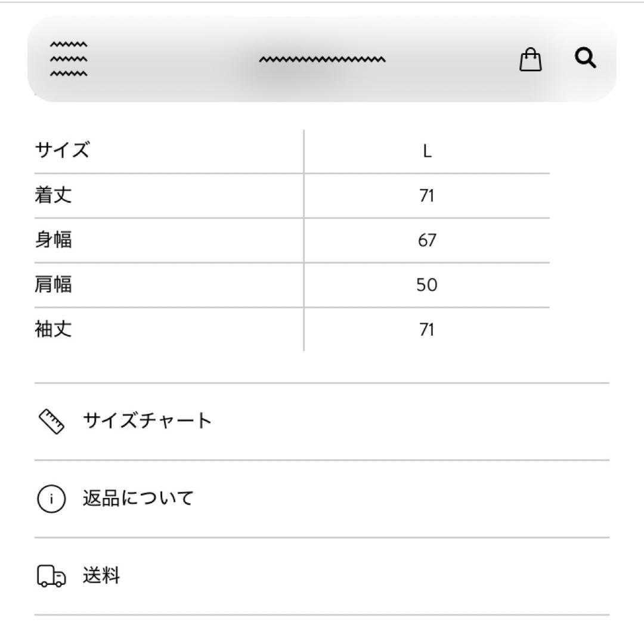Click the 肩幅 value 50
This screenshot has width=644, height=644.
[426, 286]
